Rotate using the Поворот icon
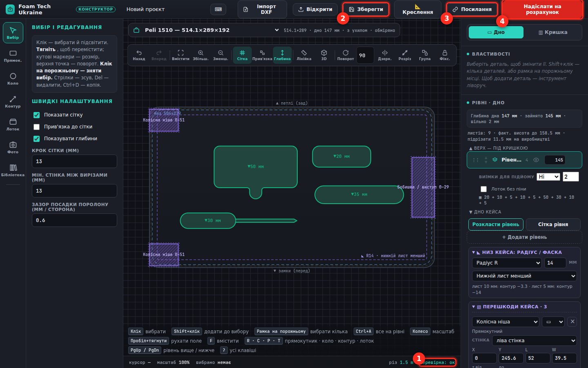 click(345, 55)
